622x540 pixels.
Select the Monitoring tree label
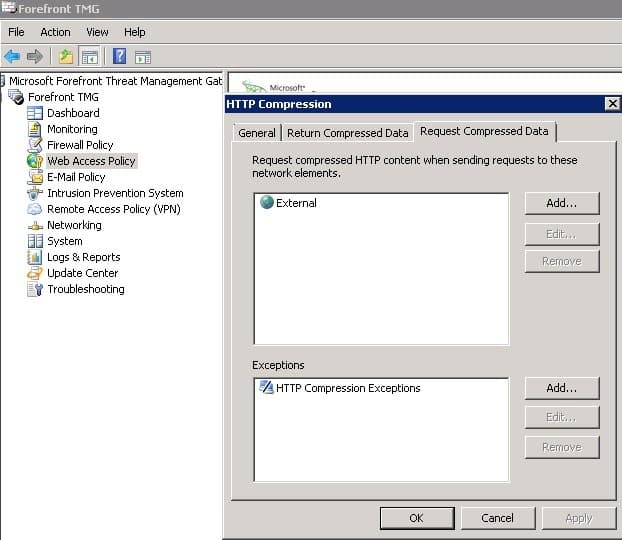pyautogui.click(x=72, y=129)
